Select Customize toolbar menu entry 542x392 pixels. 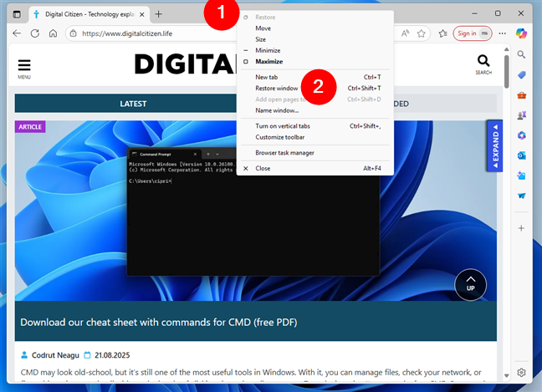315,137
